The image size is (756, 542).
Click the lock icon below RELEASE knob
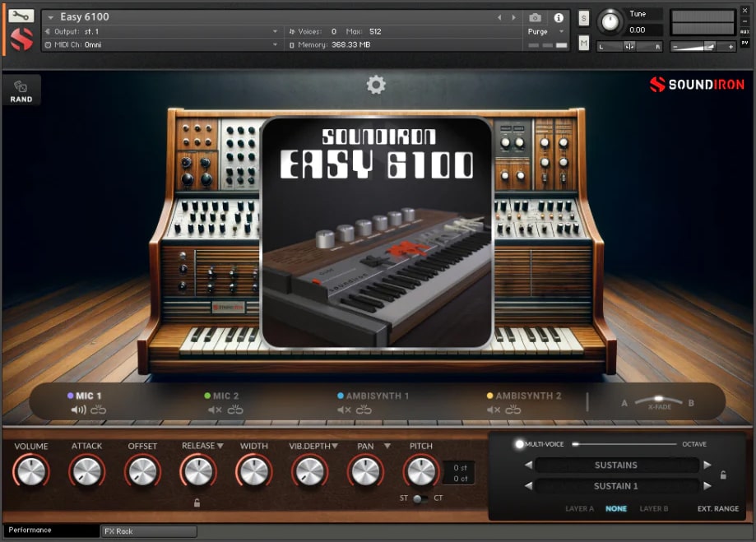tap(197, 503)
